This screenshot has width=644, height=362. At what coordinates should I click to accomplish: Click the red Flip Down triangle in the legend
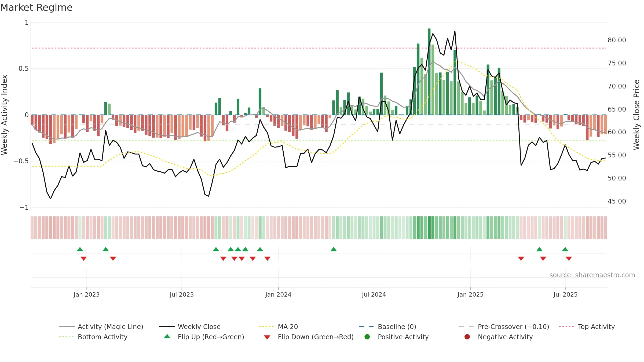(x=267, y=337)
